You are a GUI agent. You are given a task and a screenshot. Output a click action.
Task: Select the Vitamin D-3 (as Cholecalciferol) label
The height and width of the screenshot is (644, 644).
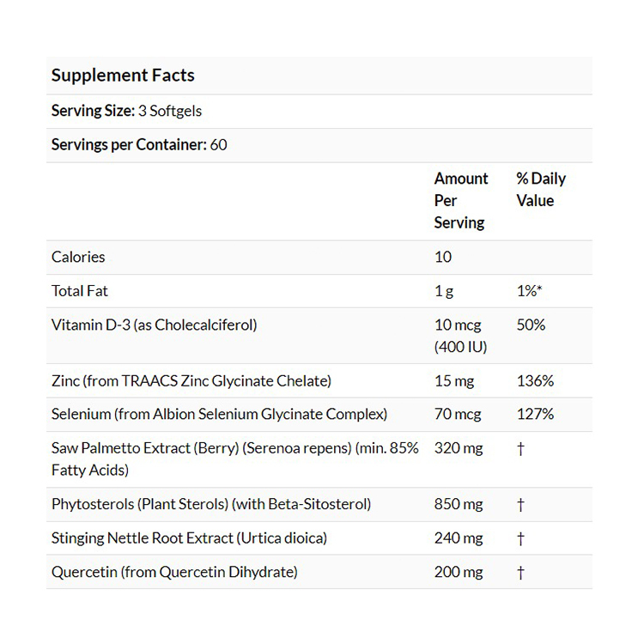(155, 325)
